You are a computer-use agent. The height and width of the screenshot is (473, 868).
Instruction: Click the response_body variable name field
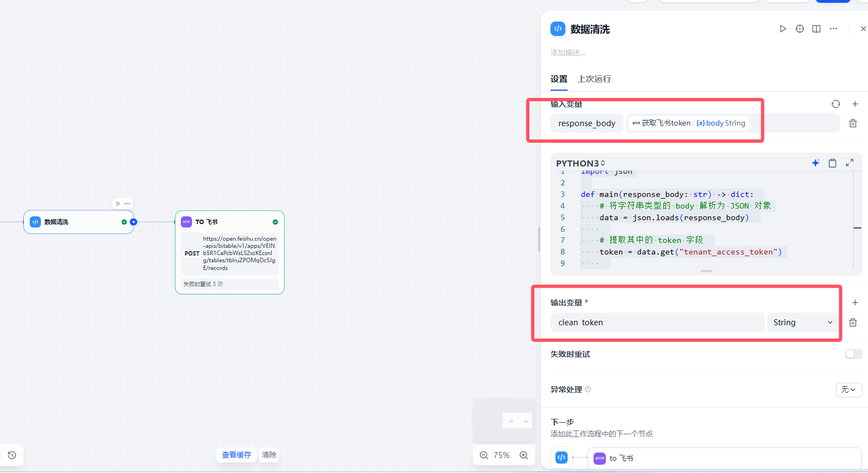point(587,123)
